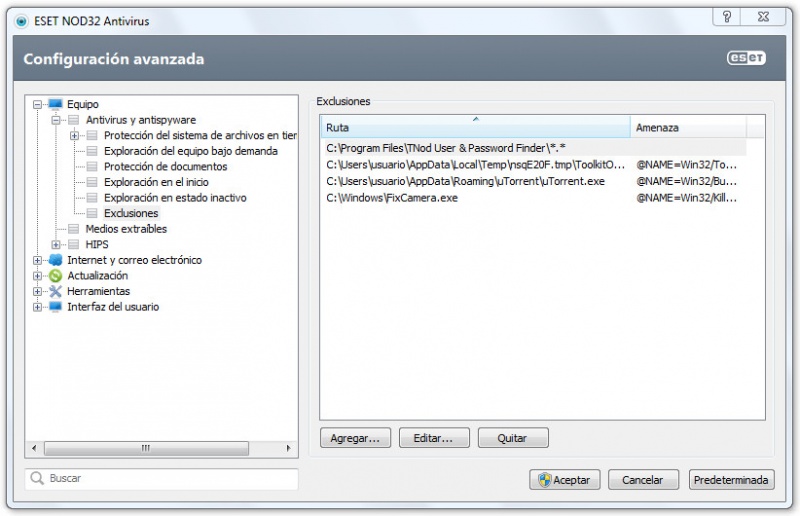Open Exploración del equipo bajo demanda

(x=191, y=151)
